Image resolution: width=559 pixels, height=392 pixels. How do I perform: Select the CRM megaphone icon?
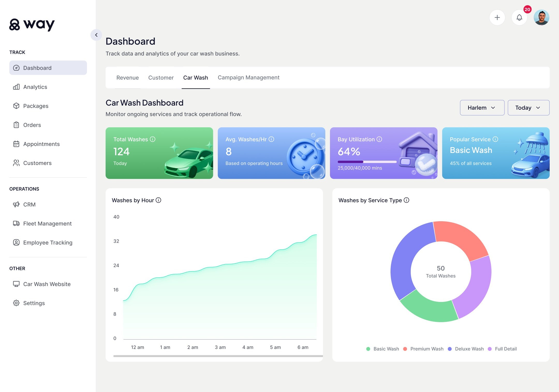(x=16, y=204)
